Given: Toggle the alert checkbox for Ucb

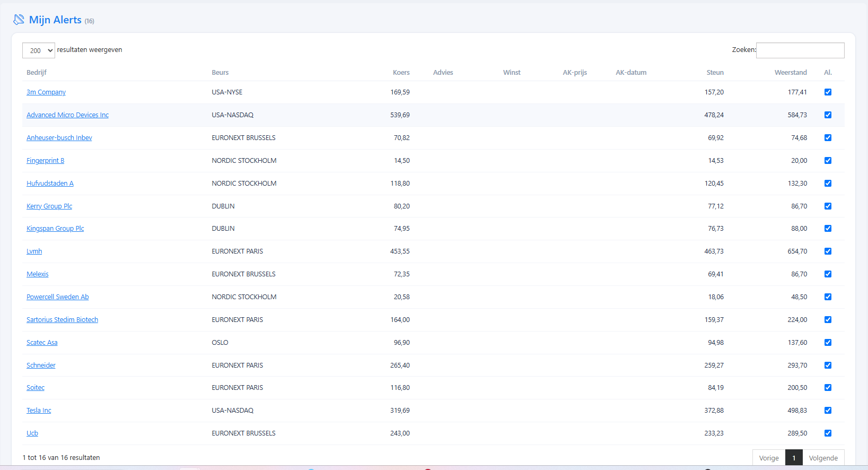Looking at the screenshot, I should click(828, 433).
